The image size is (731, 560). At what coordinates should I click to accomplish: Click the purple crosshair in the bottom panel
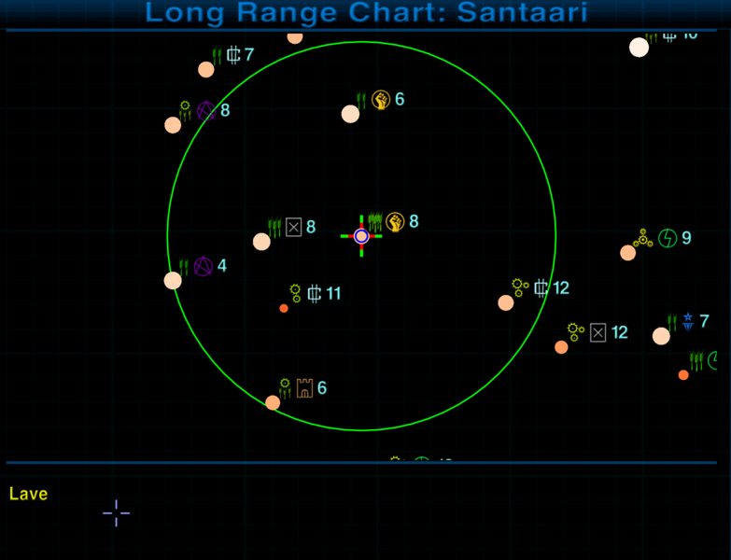point(117,512)
